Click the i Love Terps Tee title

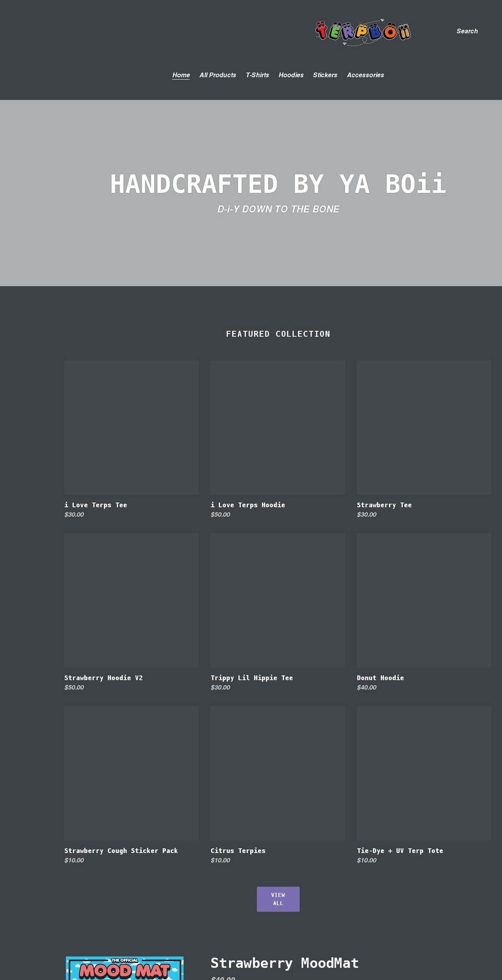96,505
